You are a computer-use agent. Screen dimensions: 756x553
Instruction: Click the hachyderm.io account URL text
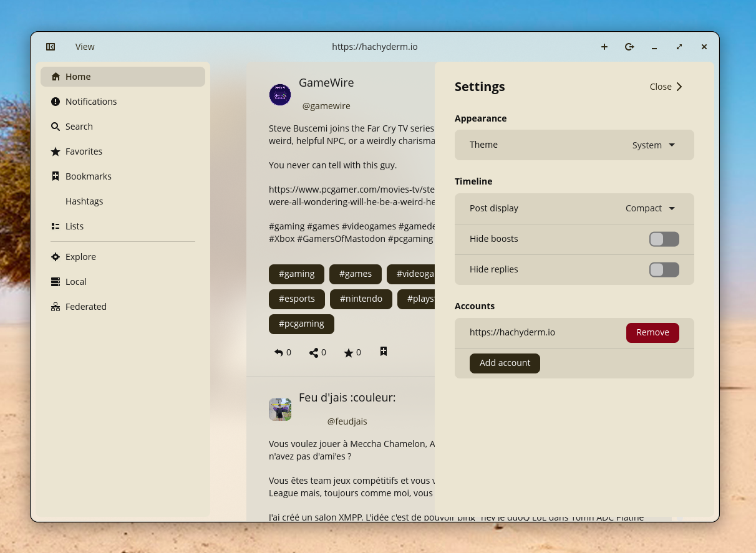point(512,333)
